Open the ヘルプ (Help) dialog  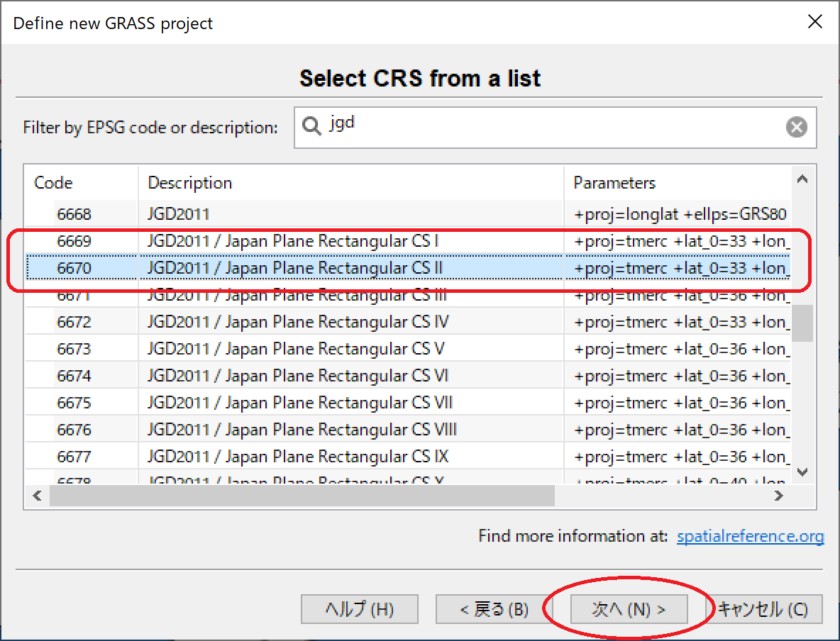point(359,608)
